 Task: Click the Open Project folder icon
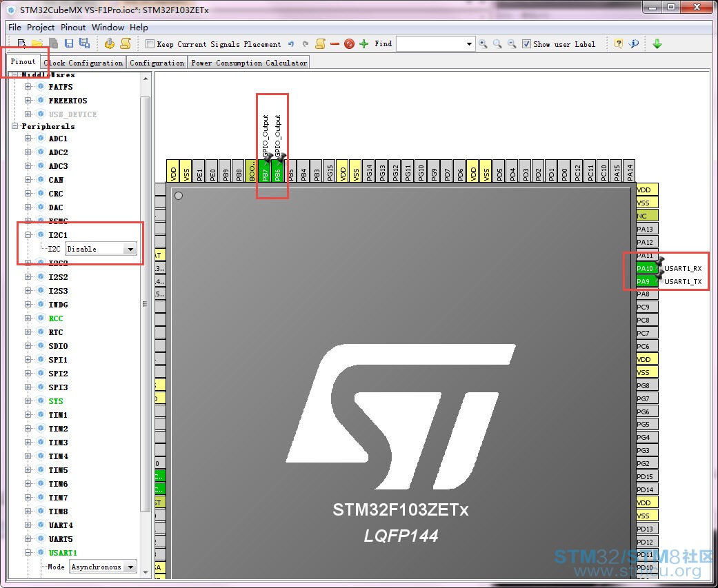tap(37, 44)
